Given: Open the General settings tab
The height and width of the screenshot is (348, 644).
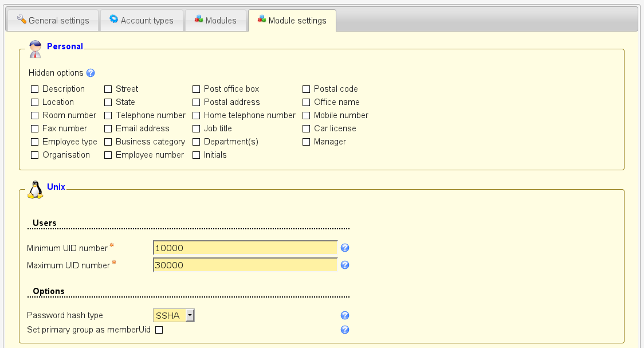Looking at the screenshot, I should tap(53, 20).
